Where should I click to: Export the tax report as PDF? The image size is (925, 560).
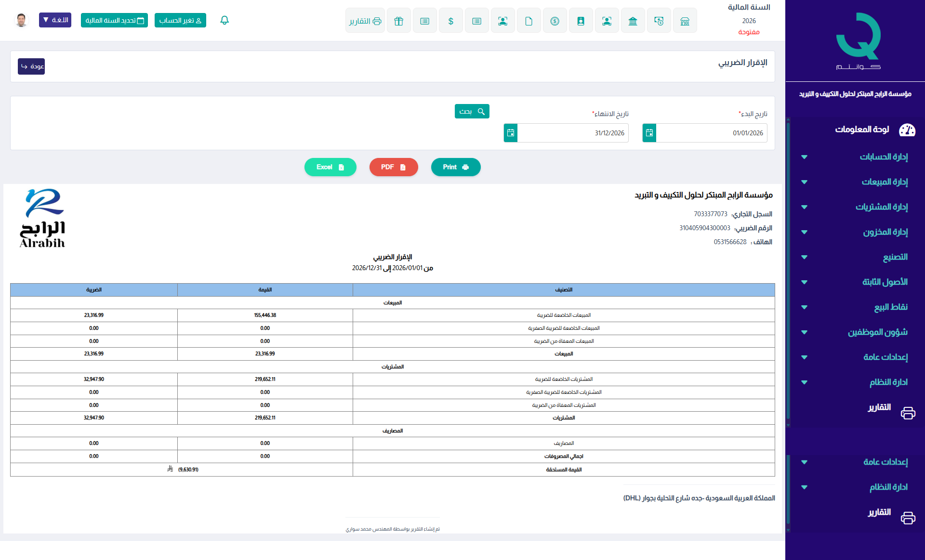click(393, 167)
